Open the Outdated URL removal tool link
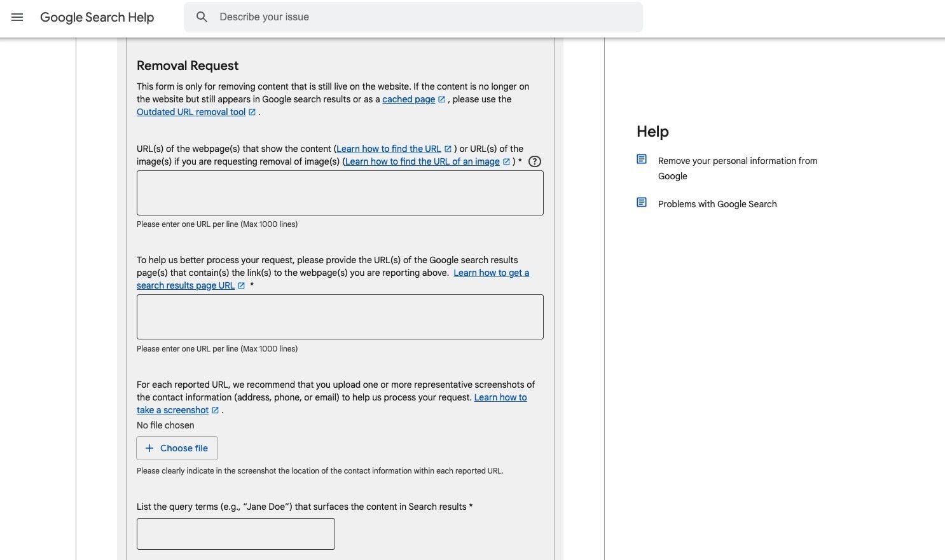Viewport: 945px width, 560px height. pyautogui.click(x=191, y=112)
